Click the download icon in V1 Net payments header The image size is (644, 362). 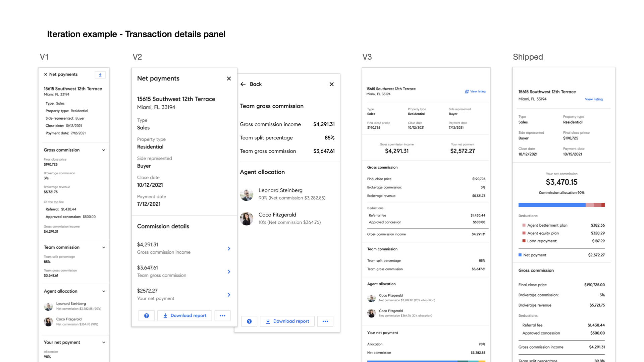pyautogui.click(x=100, y=75)
